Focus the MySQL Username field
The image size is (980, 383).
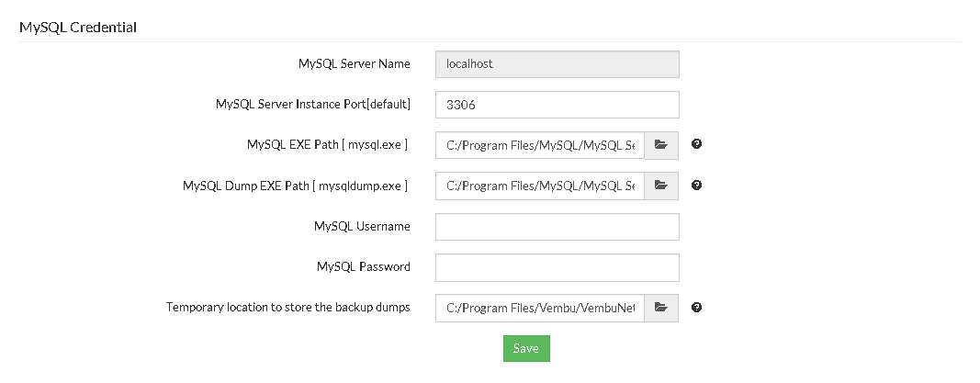pos(557,227)
